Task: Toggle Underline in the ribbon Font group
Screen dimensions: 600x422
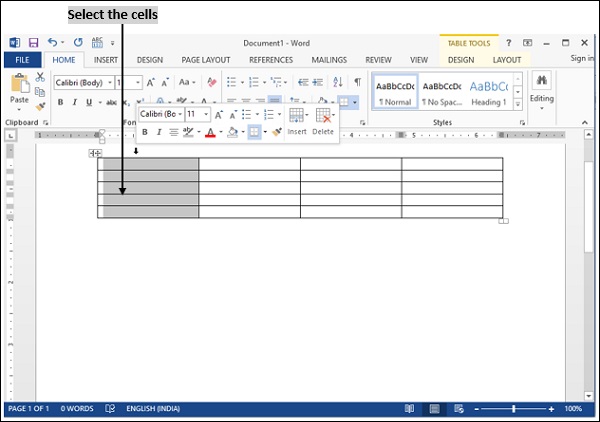Action: (x=88, y=102)
